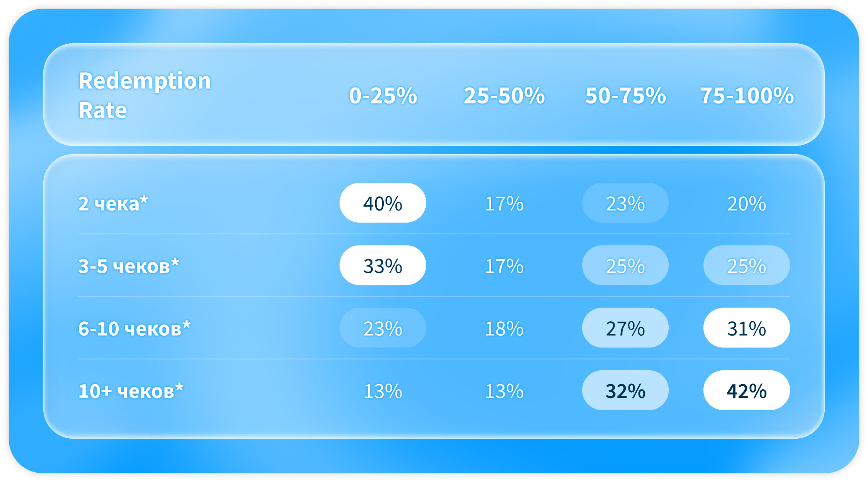868x482 pixels.
Task: Click the light-blue 32% pill
Action: [x=625, y=391]
